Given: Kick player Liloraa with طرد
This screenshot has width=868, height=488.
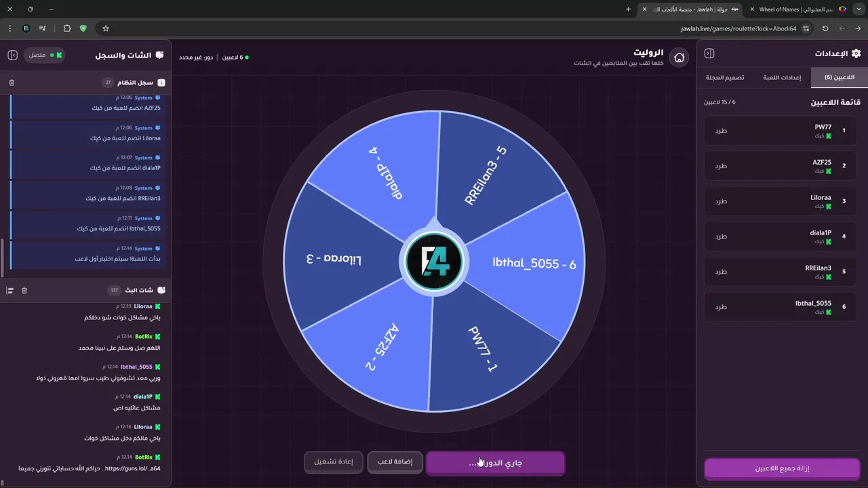Looking at the screenshot, I should (x=721, y=201).
